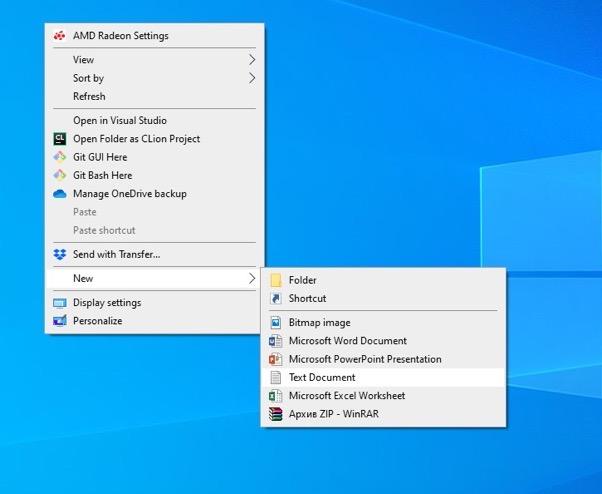Create a new Microsoft Word Document
The height and width of the screenshot is (494, 602).
tap(383, 341)
